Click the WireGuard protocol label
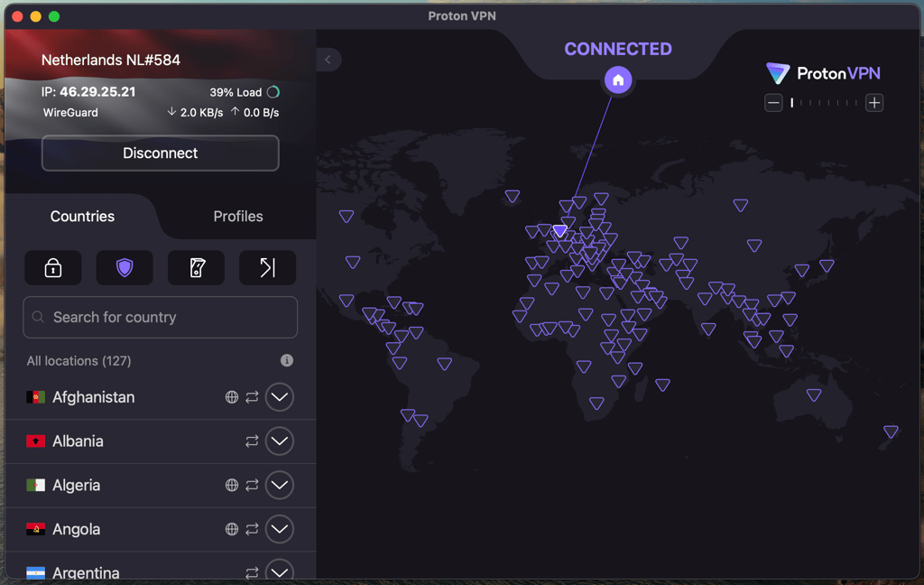Image resolution: width=924 pixels, height=585 pixels. (x=70, y=113)
